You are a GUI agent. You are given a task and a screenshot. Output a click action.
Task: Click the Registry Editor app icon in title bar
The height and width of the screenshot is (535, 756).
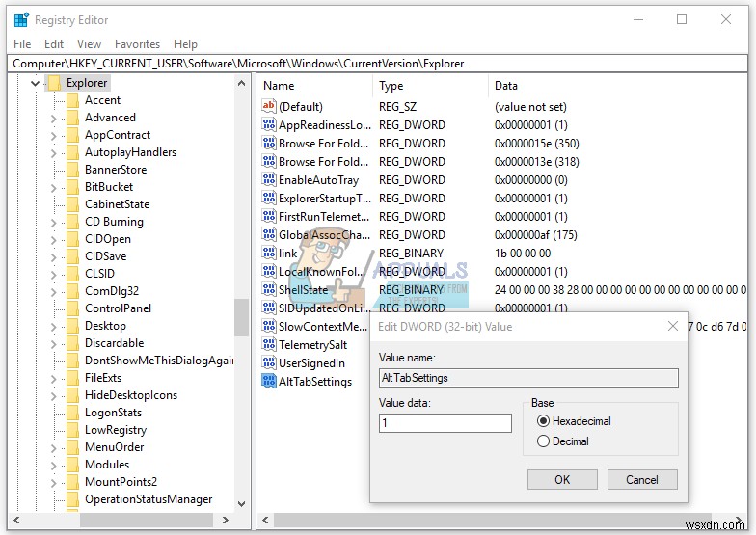pyautogui.click(x=21, y=20)
